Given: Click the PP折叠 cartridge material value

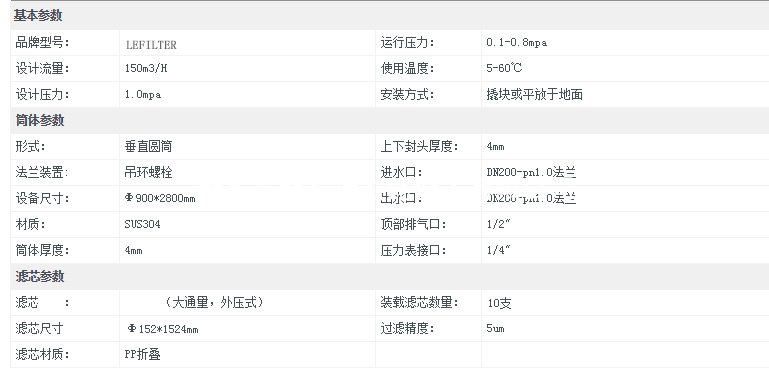Looking at the screenshot, I should tap(142, 354).
